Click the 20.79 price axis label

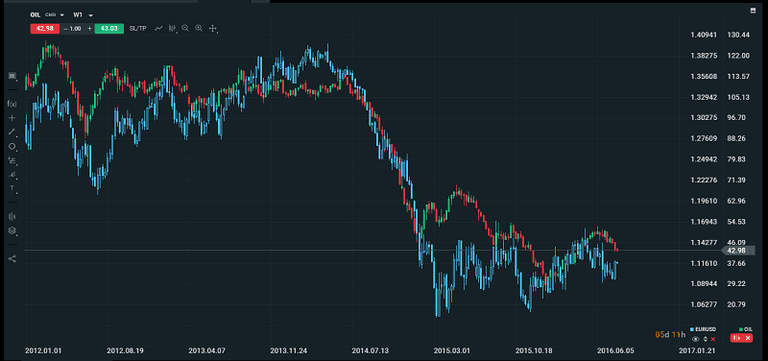coord(737,305)
